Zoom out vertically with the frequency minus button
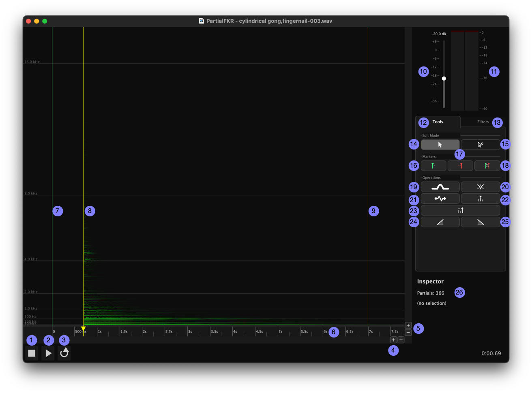This screenshot has height=393, width=532. click(408, 333)
